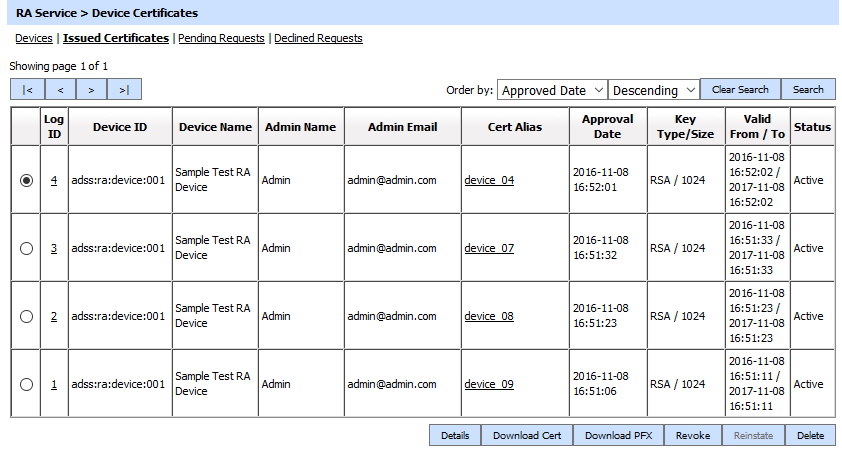This screenshot has height=452, width=842.
Task: Revoke the selected certificate
Action: tap(693, 436)
